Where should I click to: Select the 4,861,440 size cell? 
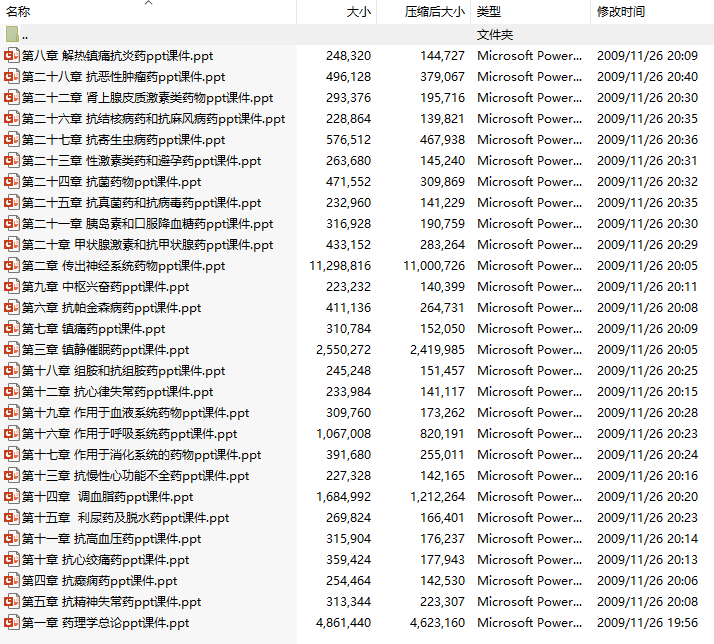click(x=343, y=623)
